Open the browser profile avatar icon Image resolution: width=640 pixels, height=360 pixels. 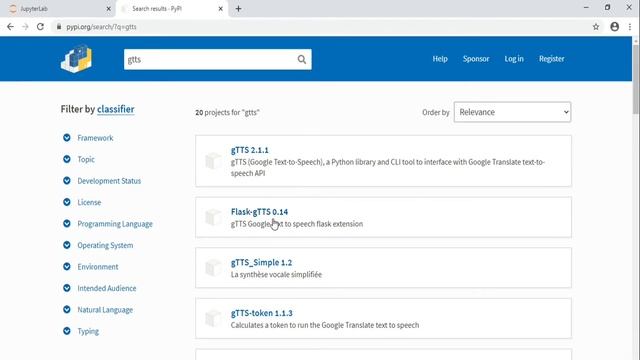click(x=614, y=27)
